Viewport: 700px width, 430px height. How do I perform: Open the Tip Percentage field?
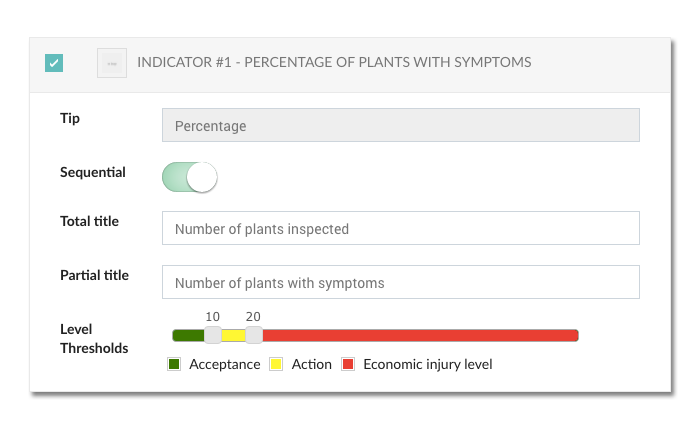pyautogui.click(x=400, y=125)
